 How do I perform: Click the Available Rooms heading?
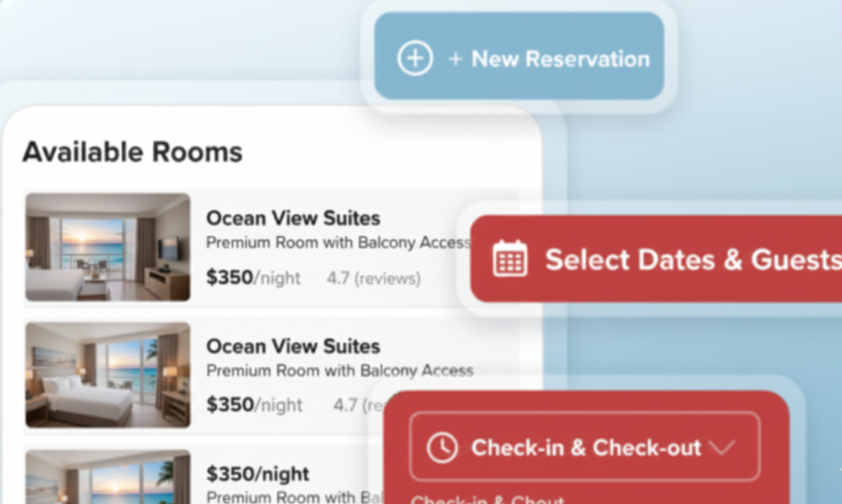tap(132, 152)
